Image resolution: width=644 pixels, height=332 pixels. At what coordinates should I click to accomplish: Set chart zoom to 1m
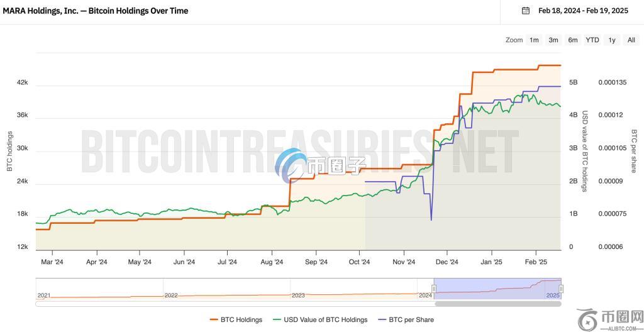pos(534,40)
